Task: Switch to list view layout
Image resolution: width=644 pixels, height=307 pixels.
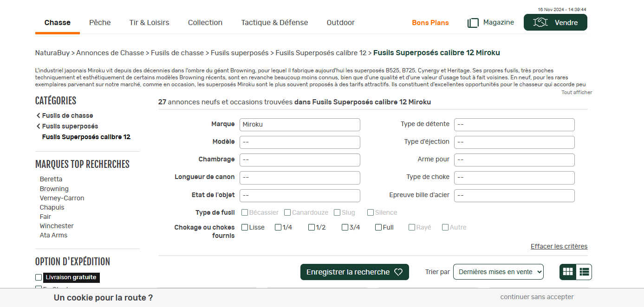Action: [x=584, y=272]
